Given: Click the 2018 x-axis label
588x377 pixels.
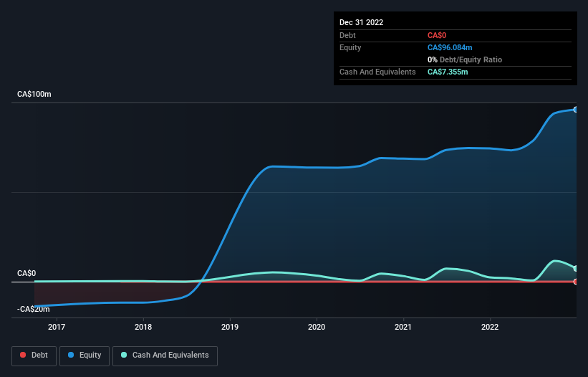Looking at the screenshot, I should (x=143, y=327).
